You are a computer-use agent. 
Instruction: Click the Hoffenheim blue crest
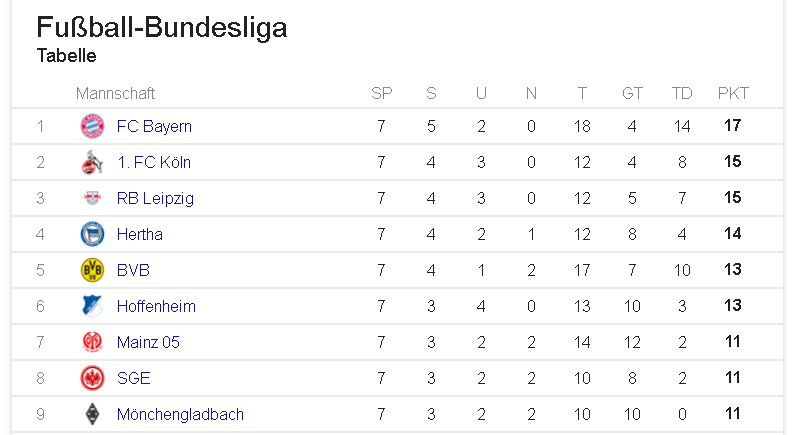coord(92,306)
